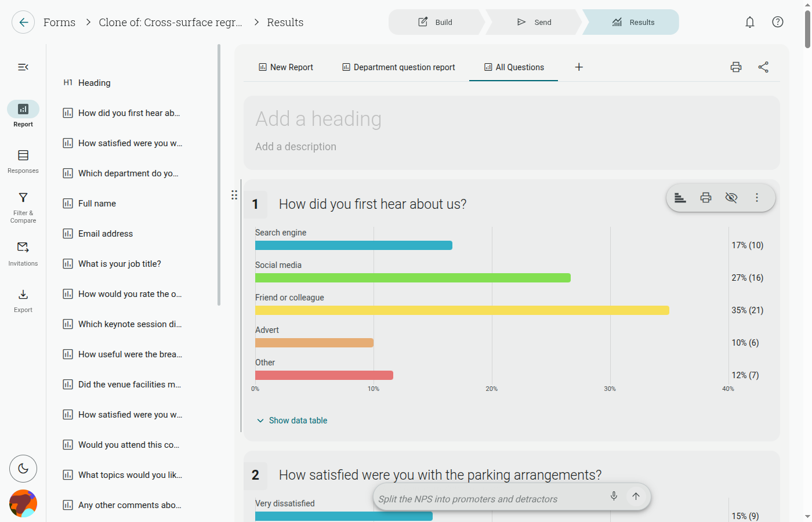Open the help question mark icon

point(778,22)
